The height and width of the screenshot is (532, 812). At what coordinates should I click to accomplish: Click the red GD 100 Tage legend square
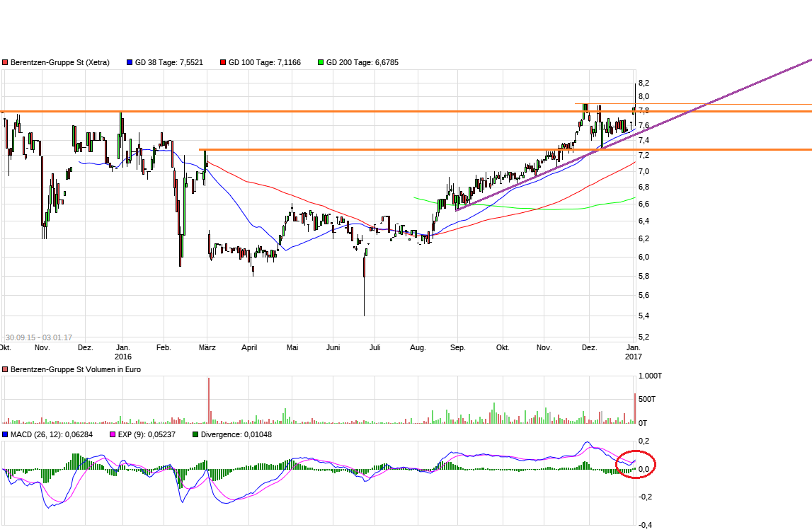click(223, 62)
